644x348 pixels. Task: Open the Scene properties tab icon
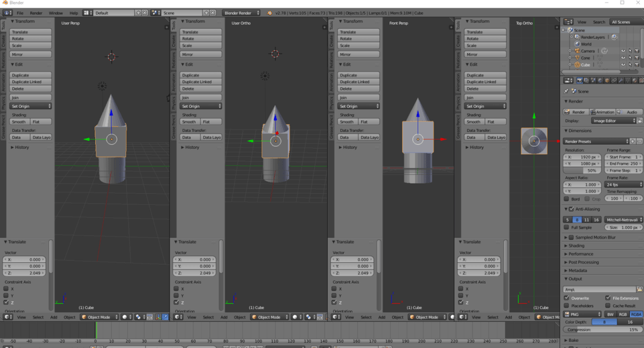pos(593,80)
